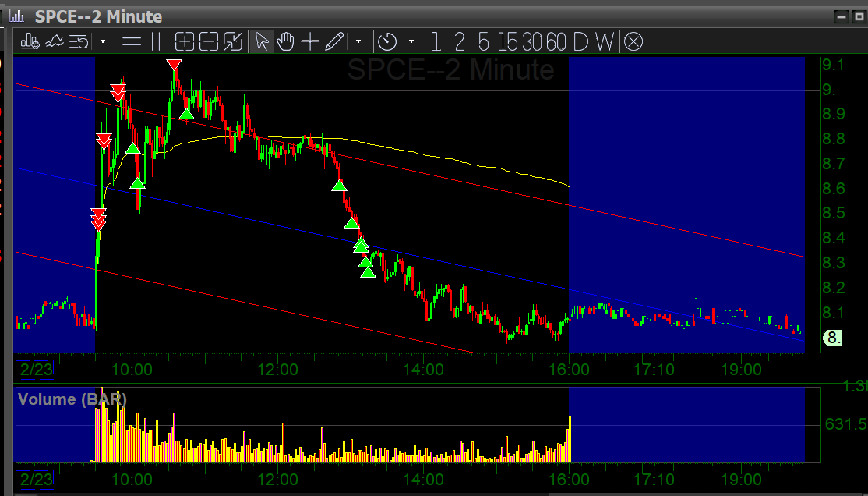Click 16:00 on the volume panel time axis
This screenshot has height=496, width=868.
pos(570,479)
